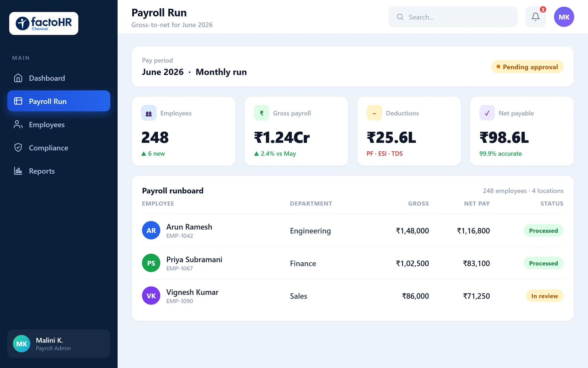Screen dimensions: 588x368
Task: Click the Dashboard home icon
Action: click(x=18, y=78)
